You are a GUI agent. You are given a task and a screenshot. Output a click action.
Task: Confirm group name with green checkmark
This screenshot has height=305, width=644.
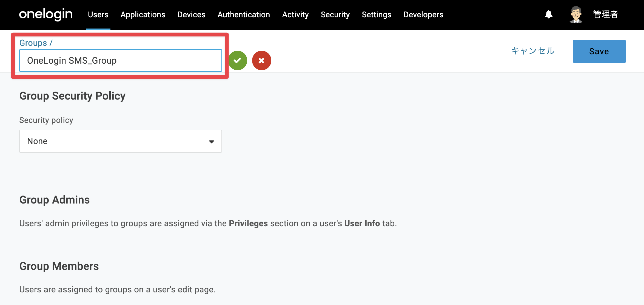pyautogui.click(x=238, y=60)
